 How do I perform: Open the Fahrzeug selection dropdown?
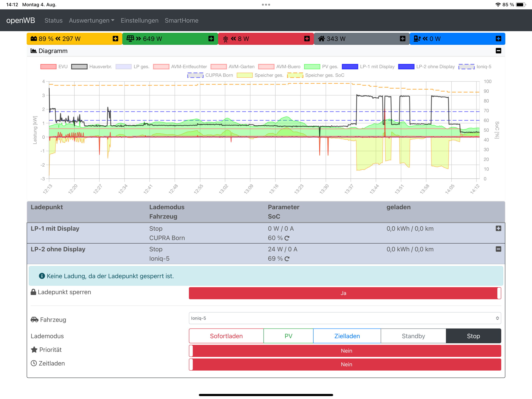point(345,318)
